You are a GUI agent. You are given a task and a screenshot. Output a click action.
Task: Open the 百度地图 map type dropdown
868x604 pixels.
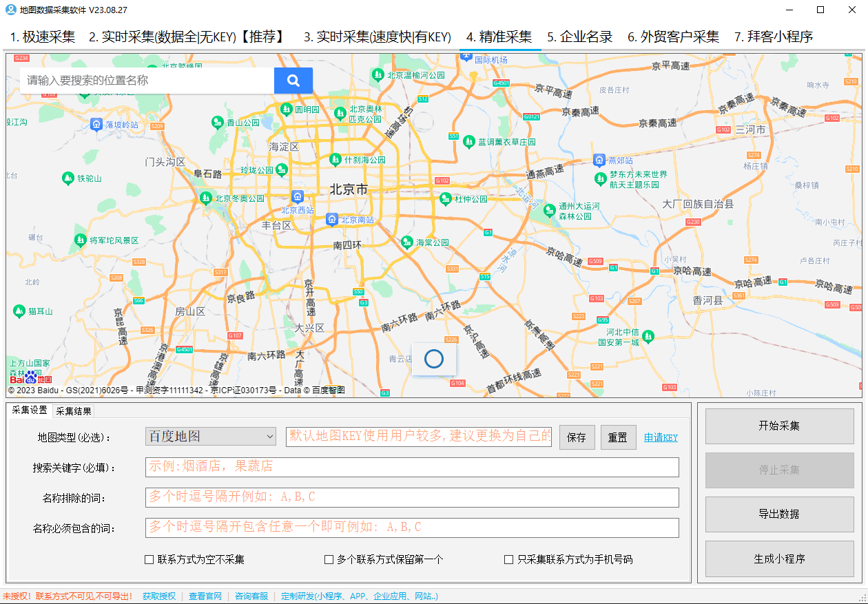(x=211, y=437)
